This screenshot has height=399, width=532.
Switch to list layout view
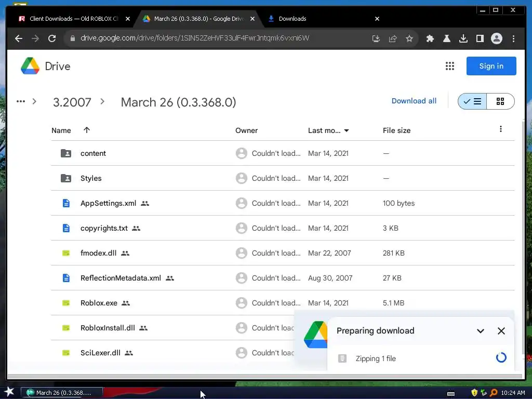pos(472,101)
